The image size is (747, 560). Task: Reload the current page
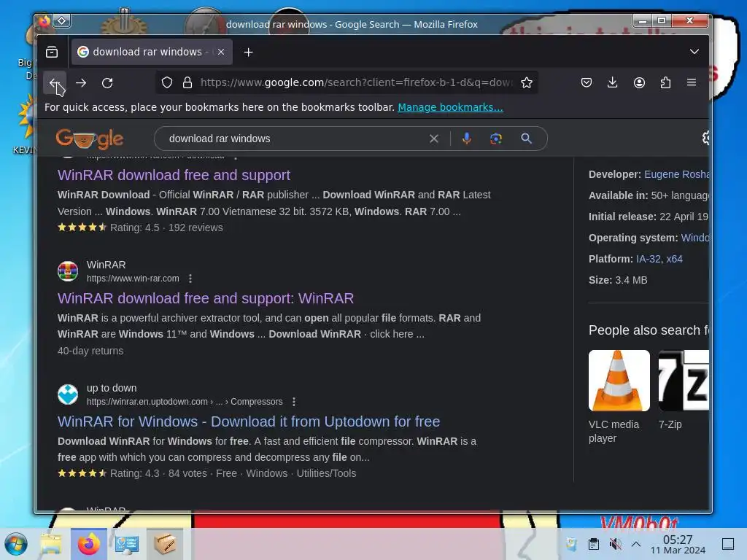pos(108,83)
